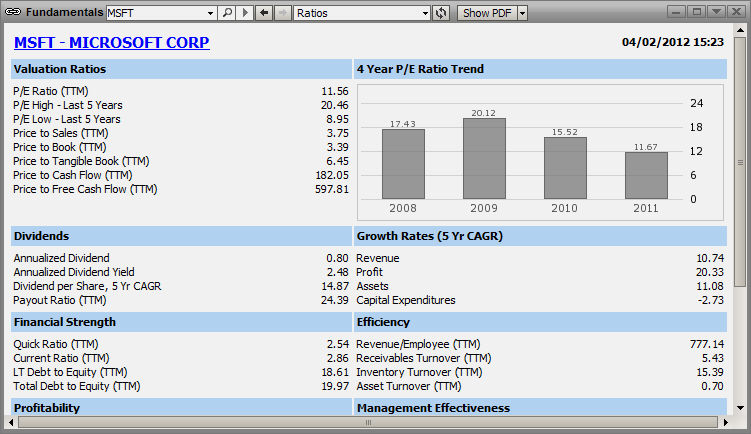Screen dimensions: 751x434
Task: Click the 2008 bar in the P/E chart
Action: (403, 164)
